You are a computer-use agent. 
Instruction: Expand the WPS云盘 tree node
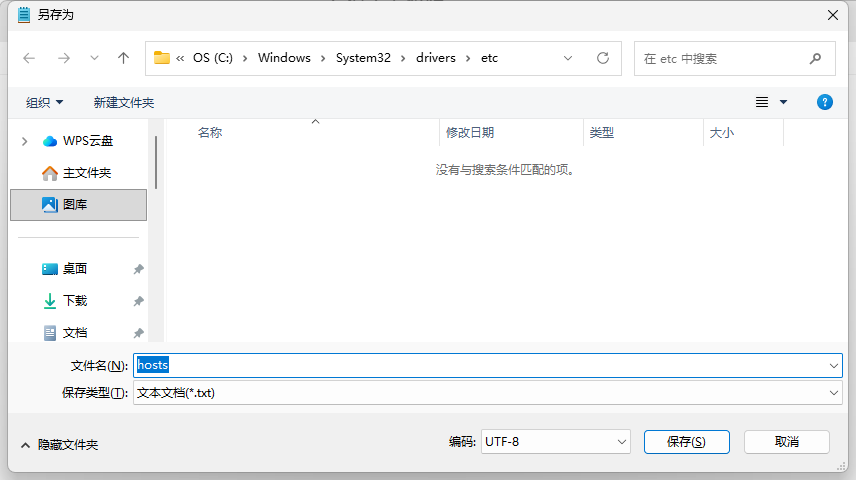(x=25, y=141)
